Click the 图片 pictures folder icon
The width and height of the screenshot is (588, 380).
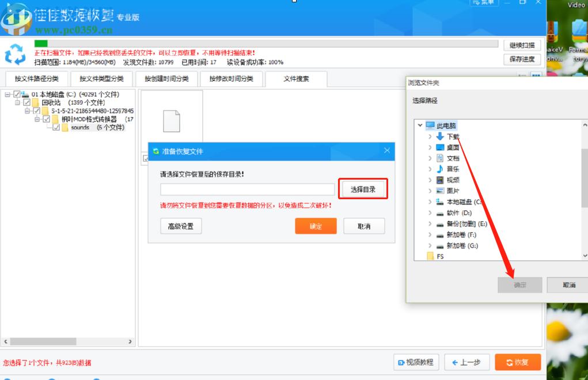(440, 191)
